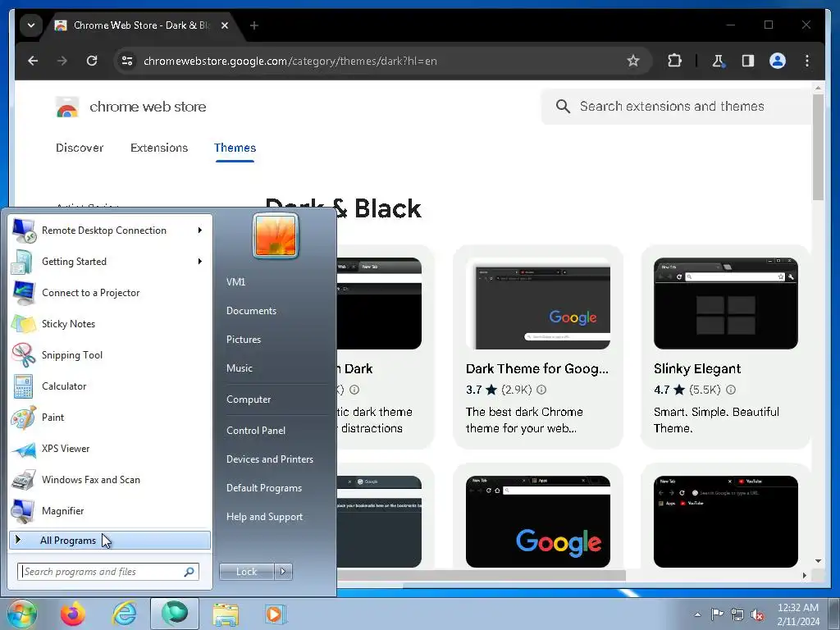Open a new Chrome tab
840x630 pixels.
[254, 25]
